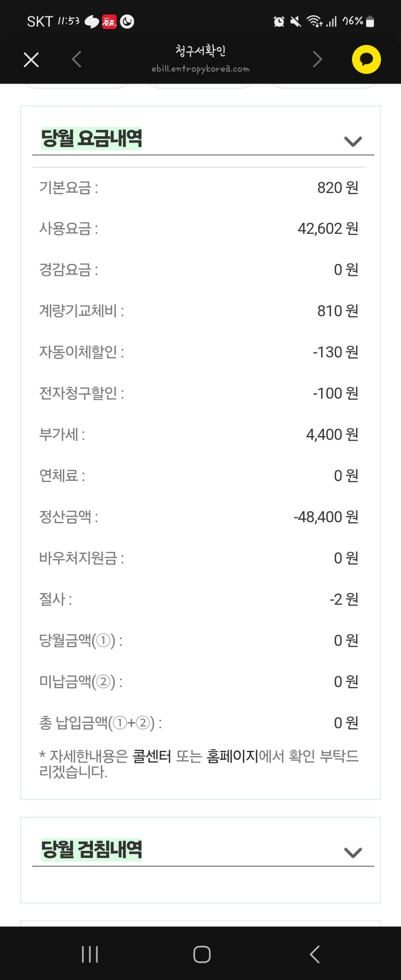Open the yellow KakaoTalk chat bubble icon
The image size is (401, 980).
[366, 60]
